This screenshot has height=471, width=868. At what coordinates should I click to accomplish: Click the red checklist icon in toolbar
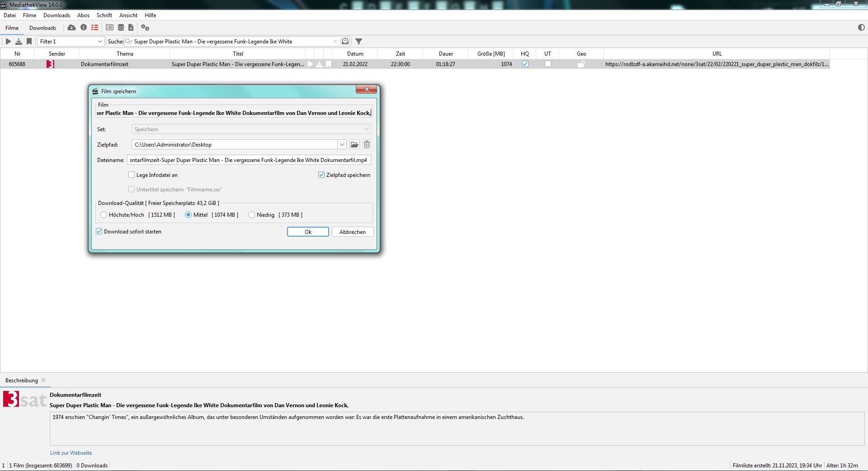95,28
